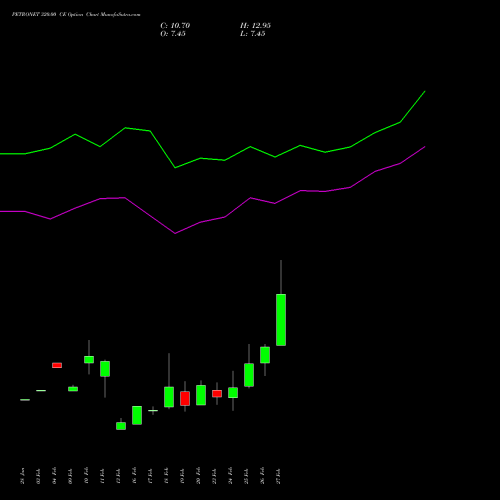Click the 28 Jan date label
The image size is (500, 500).
click(x=22, y=476)
